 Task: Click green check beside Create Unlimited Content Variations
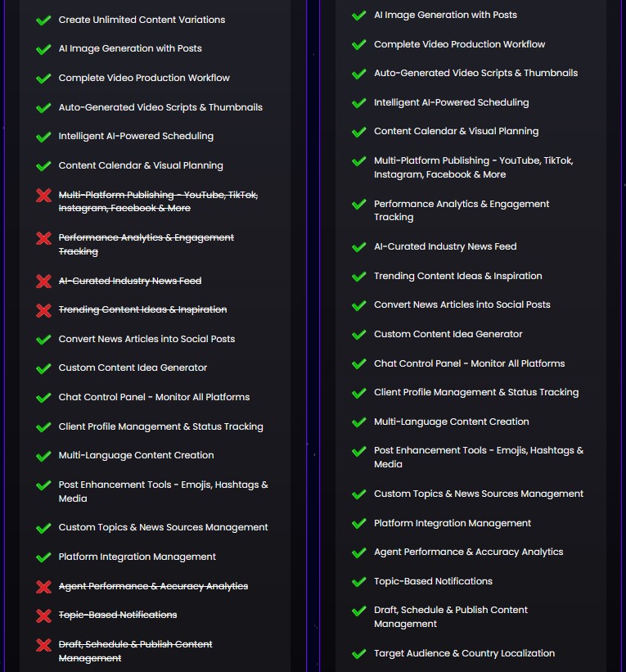(44, 20)
